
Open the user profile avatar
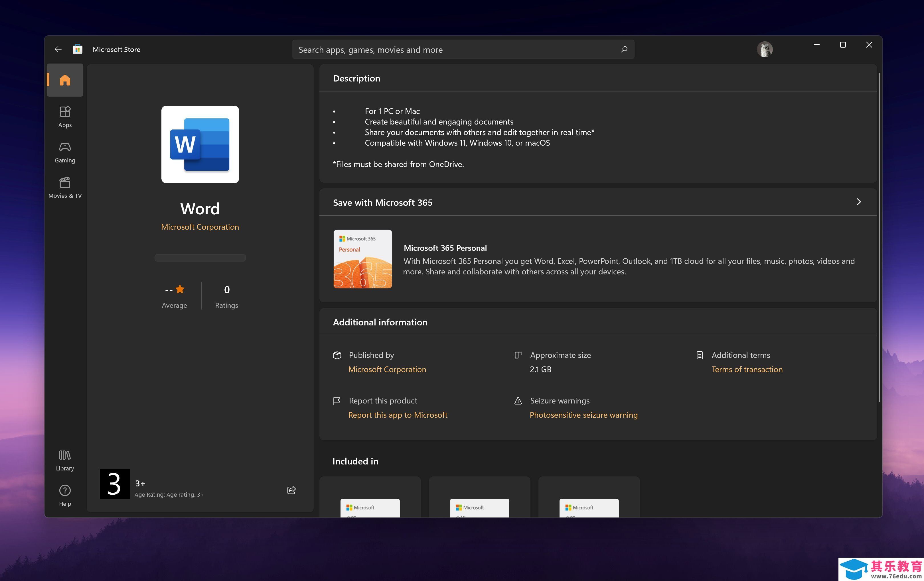tap(764, 49)
